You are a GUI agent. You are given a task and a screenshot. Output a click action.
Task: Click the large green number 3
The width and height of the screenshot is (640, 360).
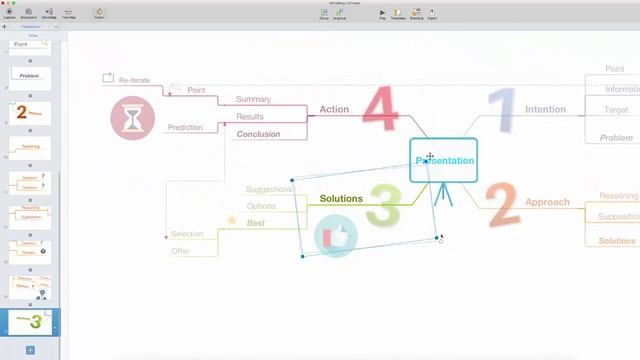[x=384, y=205]
